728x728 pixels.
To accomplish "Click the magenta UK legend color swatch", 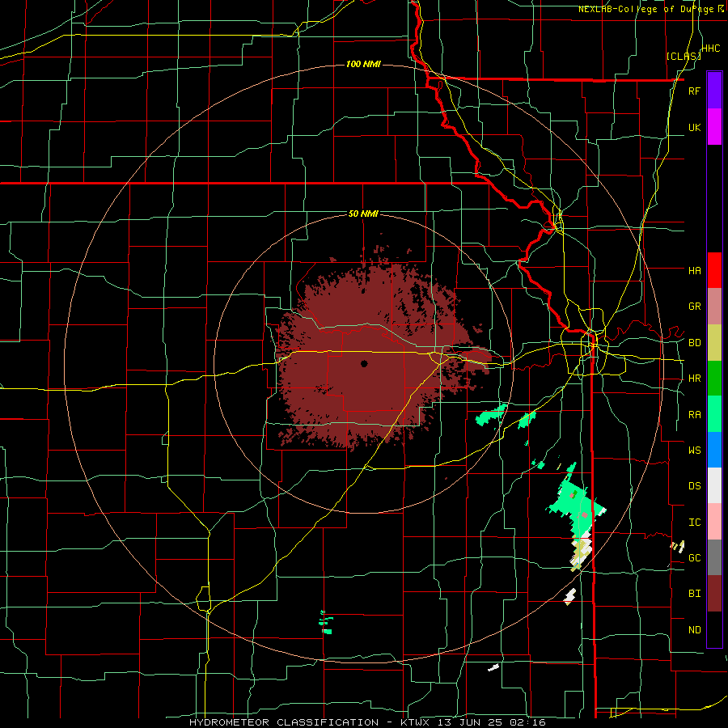I will pos(714,127).
